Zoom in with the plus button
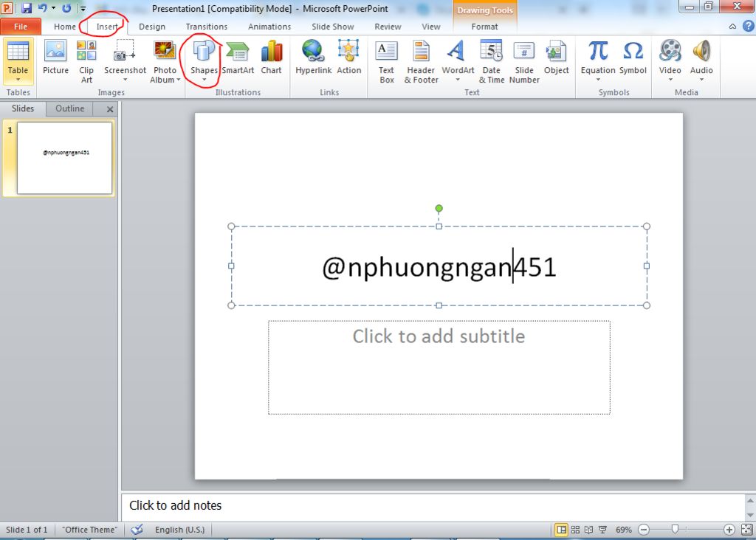 click(x=729, y=530)
